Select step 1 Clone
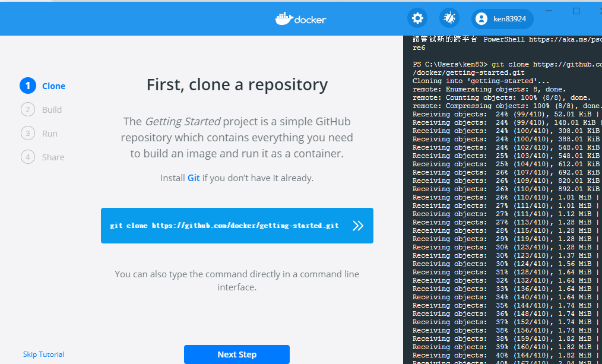Screen dimensions: 602x364 coord(42,86)
